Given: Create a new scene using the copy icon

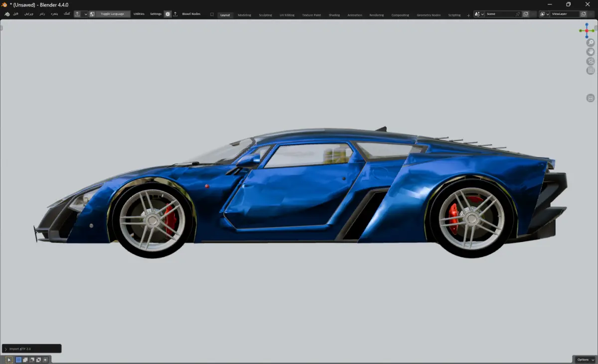Looking at the screenshot, I should click(x=526, y=14).
